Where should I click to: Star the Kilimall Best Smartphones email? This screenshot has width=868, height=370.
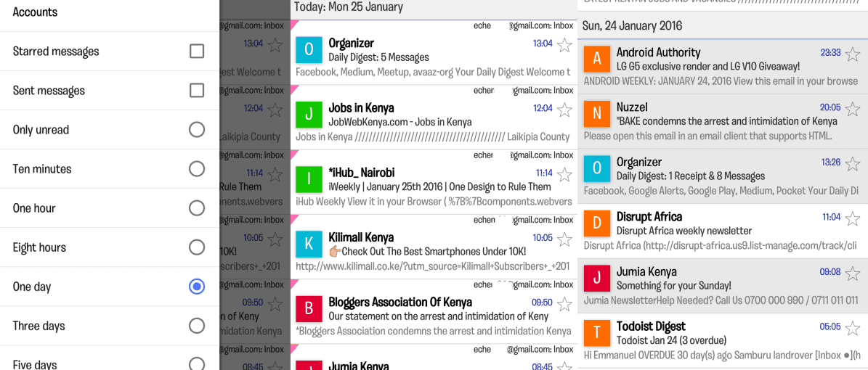tap(564, 239)
